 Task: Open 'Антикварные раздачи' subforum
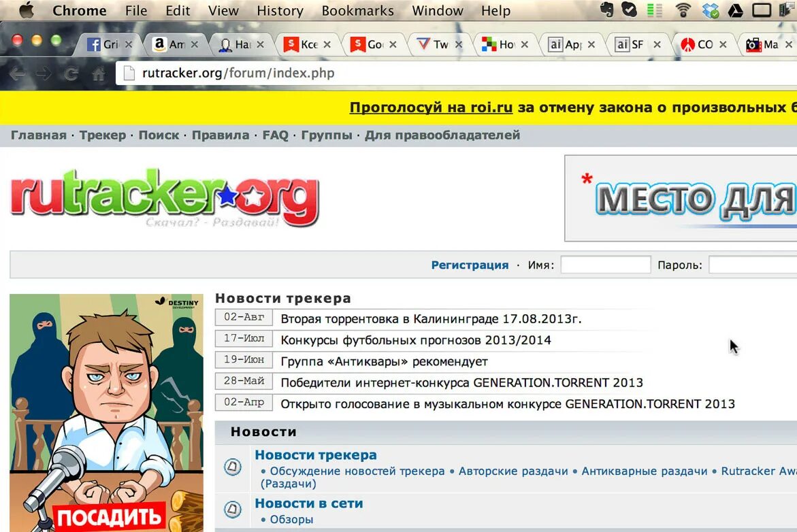coord(645,471)
